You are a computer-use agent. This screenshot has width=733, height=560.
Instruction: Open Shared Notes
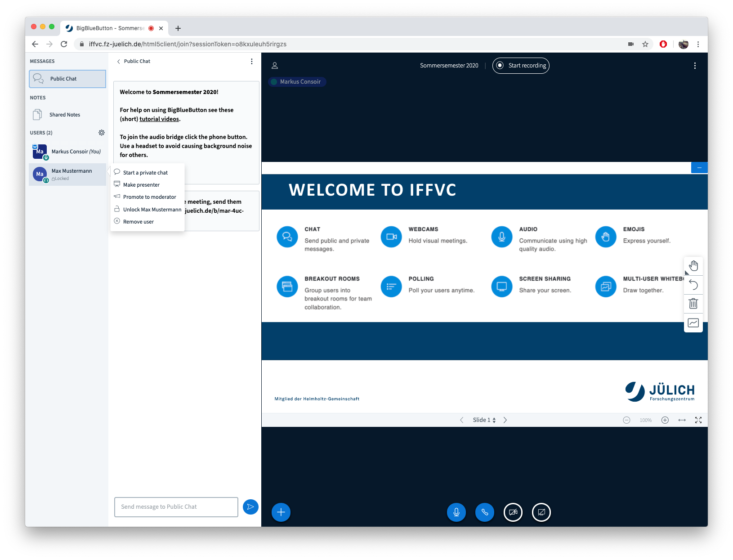(x=67, y=115)
